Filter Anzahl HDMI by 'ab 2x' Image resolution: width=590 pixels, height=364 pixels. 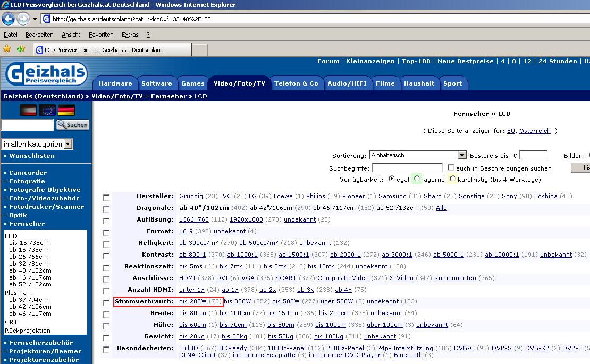tap(268, 290)
